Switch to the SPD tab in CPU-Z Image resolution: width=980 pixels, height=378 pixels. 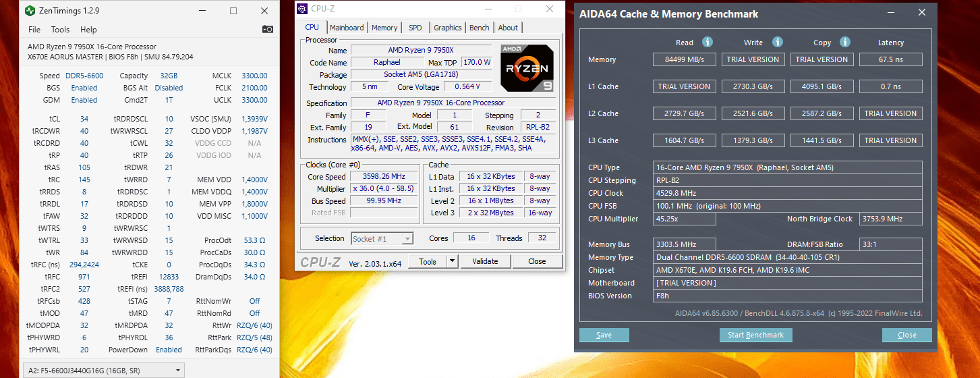tap(415, 28)
